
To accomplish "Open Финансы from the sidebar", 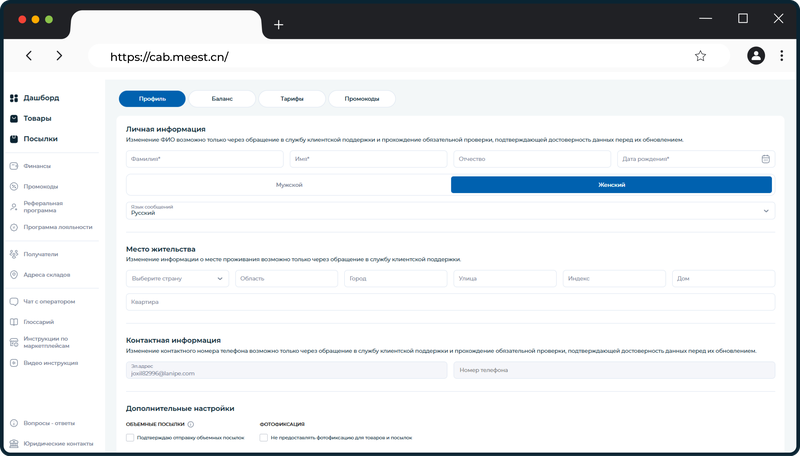I will click(x=37, y=166).
